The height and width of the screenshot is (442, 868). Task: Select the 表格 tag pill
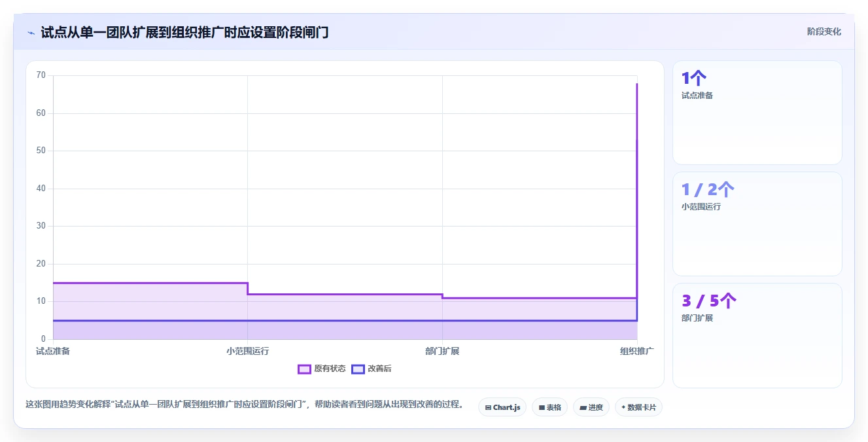coord(549,407)
